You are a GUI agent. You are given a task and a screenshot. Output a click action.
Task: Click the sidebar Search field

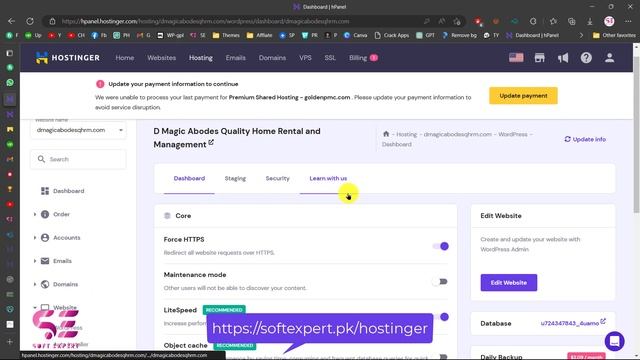[x=78, y=159]
